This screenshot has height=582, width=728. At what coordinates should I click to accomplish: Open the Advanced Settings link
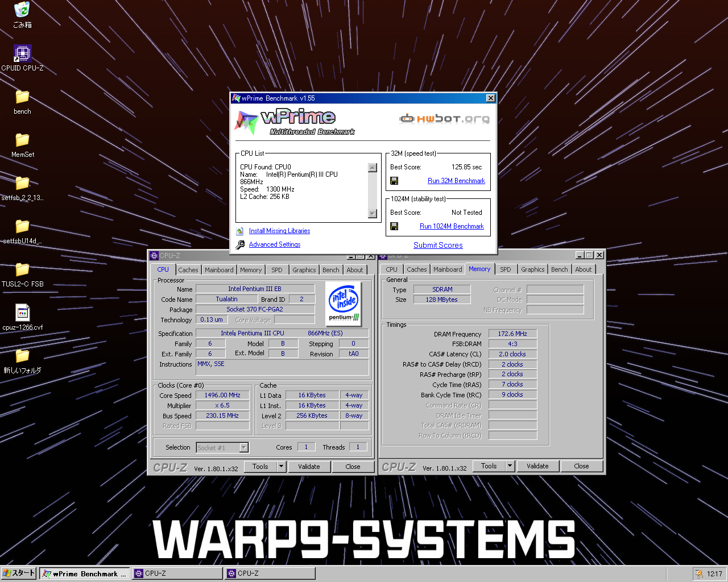click(275, 244)
